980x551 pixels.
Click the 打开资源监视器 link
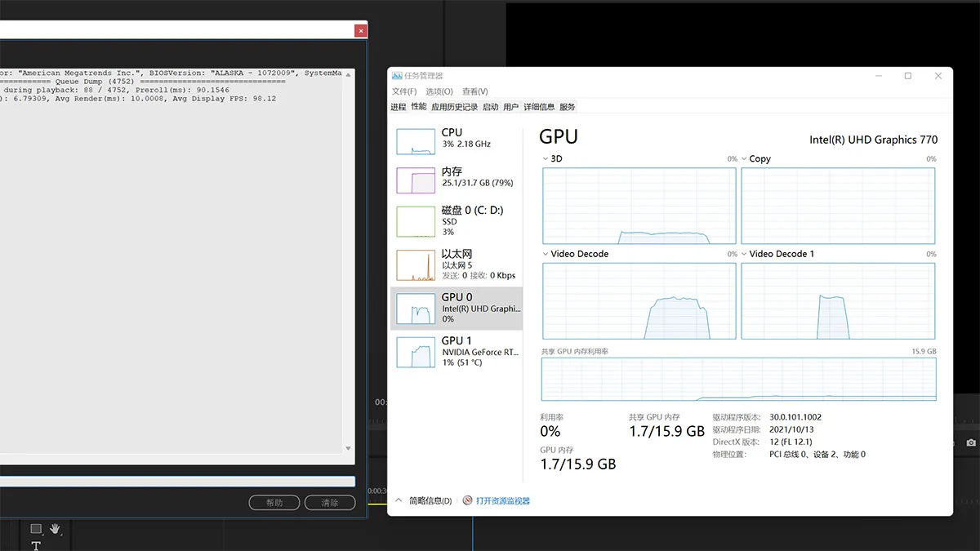tap(503, 500)
